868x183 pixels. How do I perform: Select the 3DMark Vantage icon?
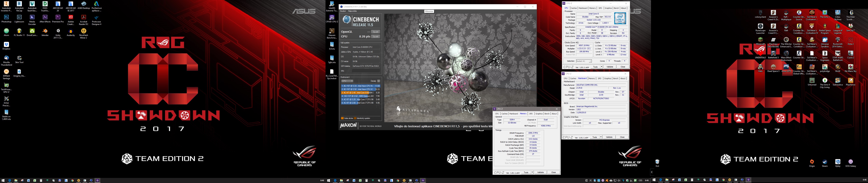tap(6, 74)
